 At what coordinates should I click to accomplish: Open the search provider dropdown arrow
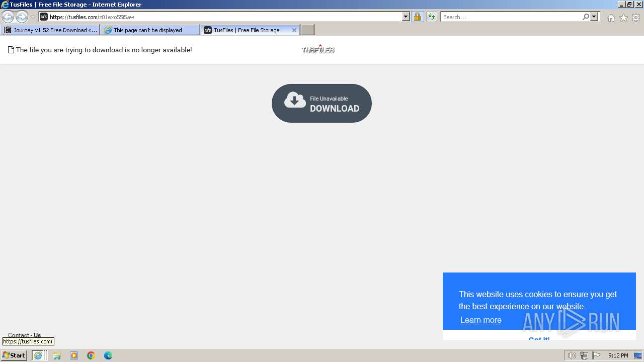coord(594,17)
